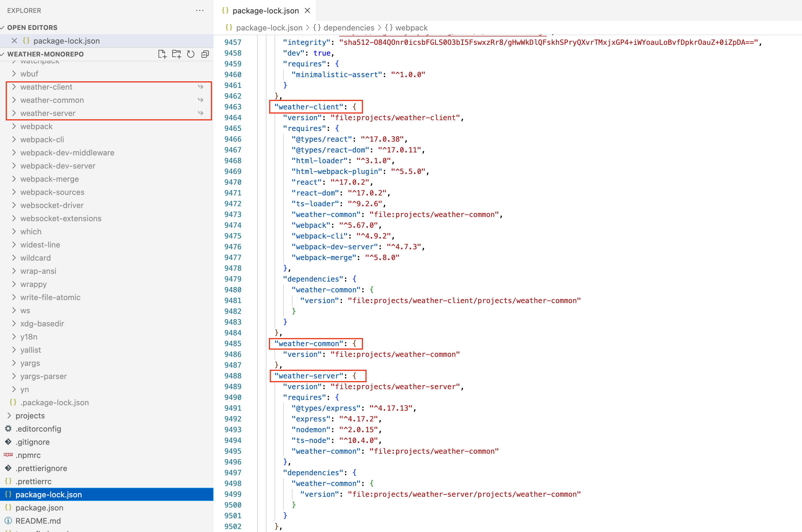Click the symlink arrow icon on weather-common

(x=201, y=100)
